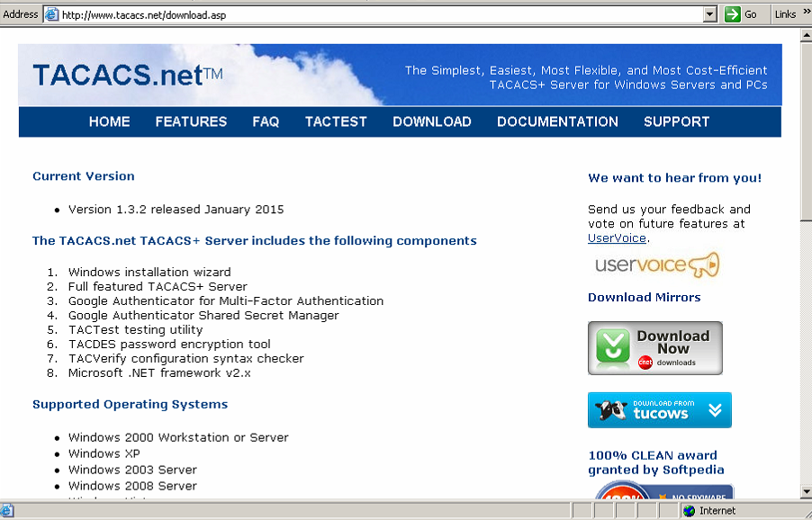Select the TACTEST navigation item
Image resolution: width=812 pixels, height=520 pixels.
click(335, 121)
